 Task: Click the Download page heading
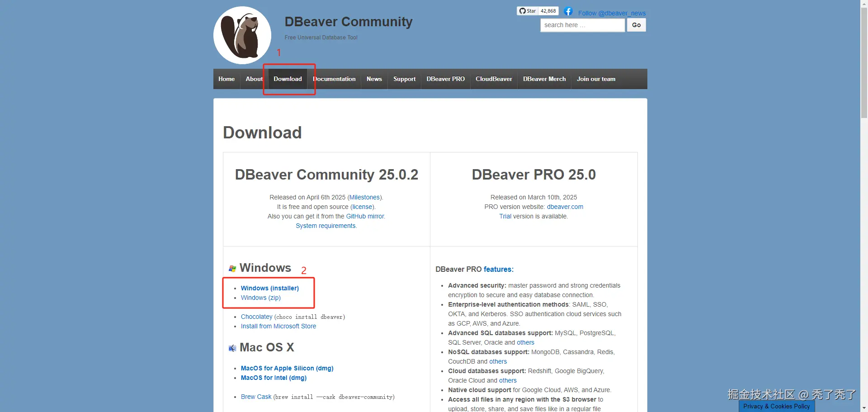[x=262, y=133]
